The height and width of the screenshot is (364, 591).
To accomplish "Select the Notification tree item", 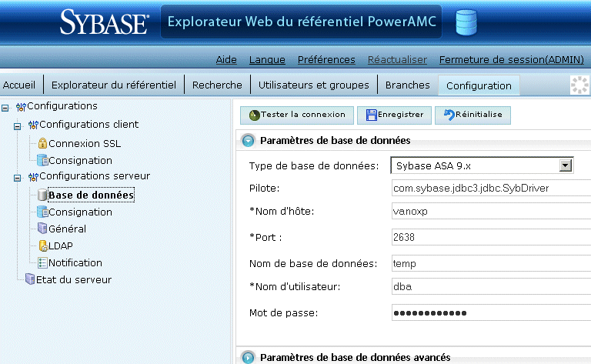I will coord(75,262).
